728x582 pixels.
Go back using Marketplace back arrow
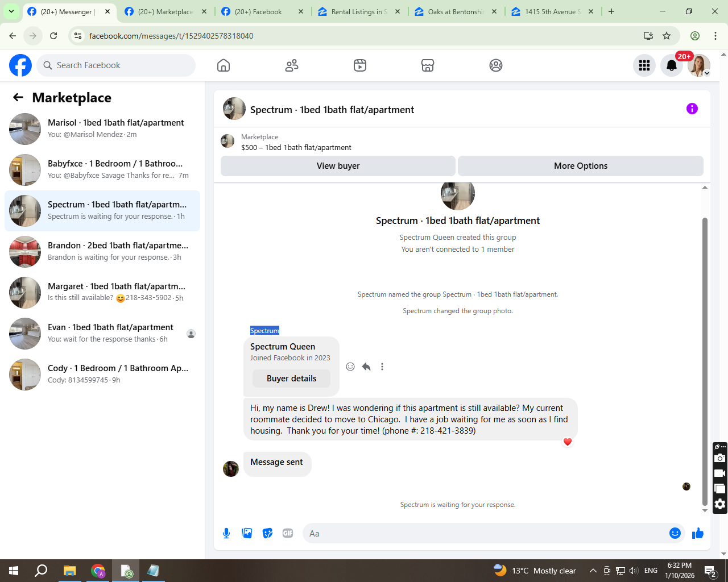pos(18,97)
